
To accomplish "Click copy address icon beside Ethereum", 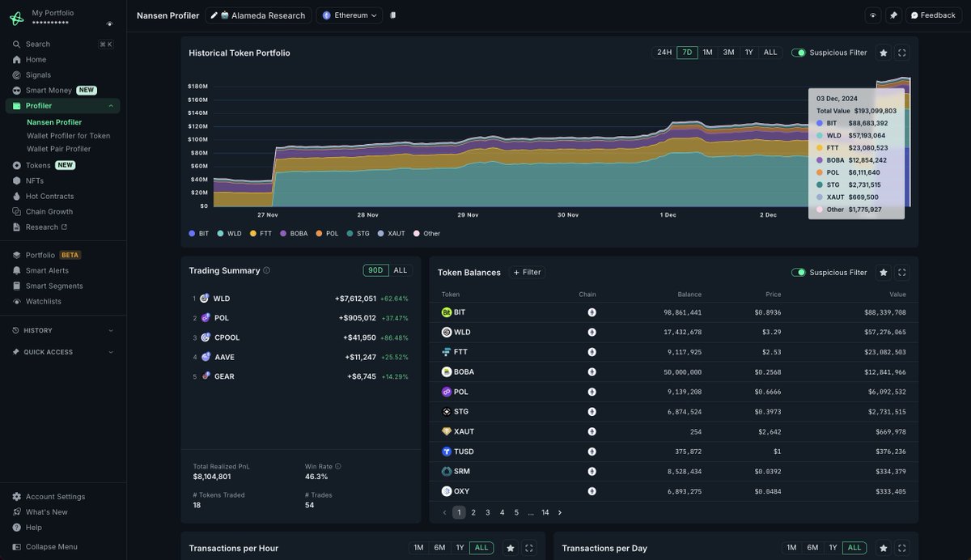I will [392, 15].
